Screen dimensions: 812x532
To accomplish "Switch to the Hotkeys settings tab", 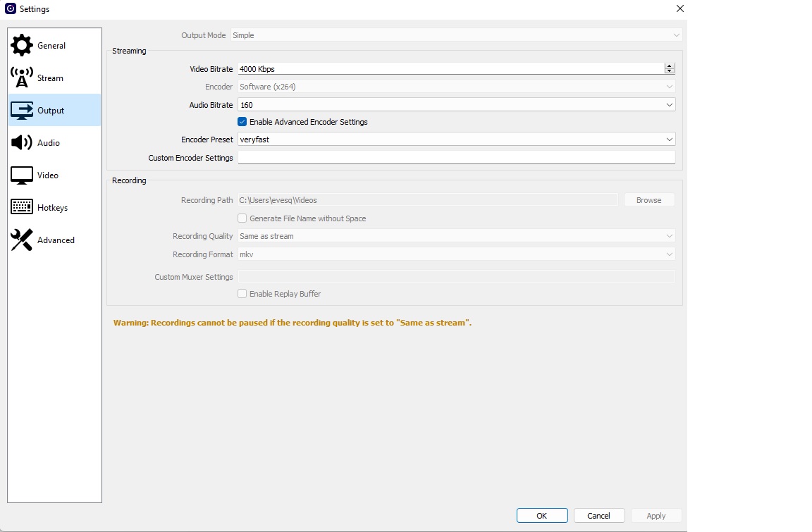I will [x=52, y=208].
